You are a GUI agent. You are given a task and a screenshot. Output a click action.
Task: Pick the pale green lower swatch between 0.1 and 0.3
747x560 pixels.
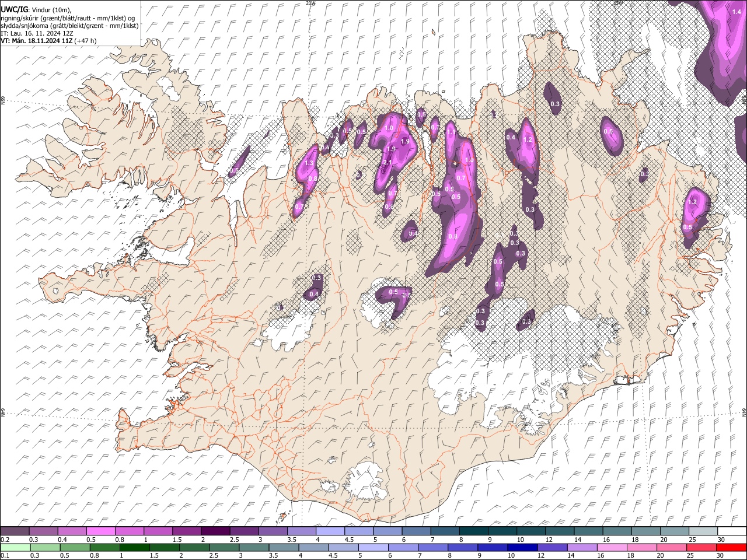pos(15,548)
